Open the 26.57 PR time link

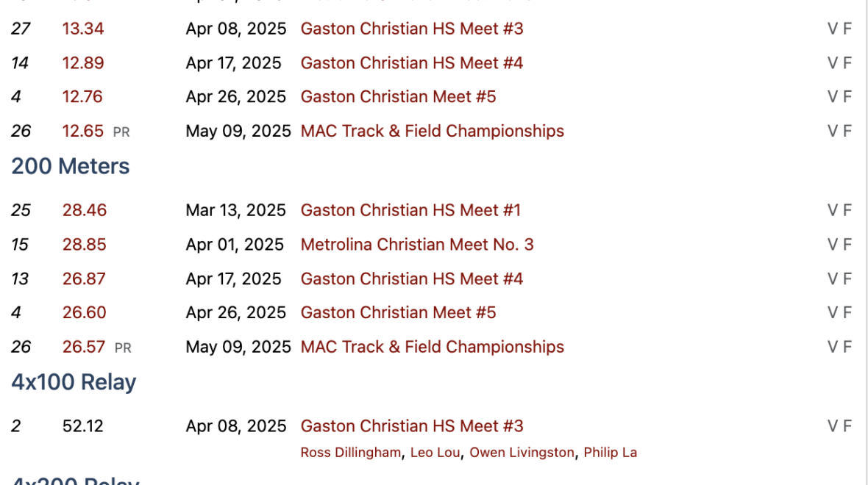[84, 347]
